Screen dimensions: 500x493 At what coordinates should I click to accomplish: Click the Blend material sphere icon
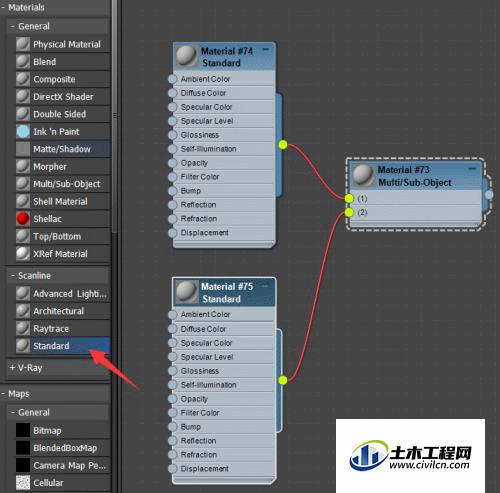(x=23, y=62)
